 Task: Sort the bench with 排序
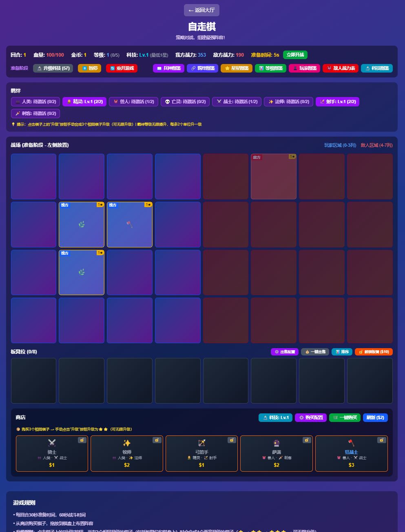click(342, 352)
